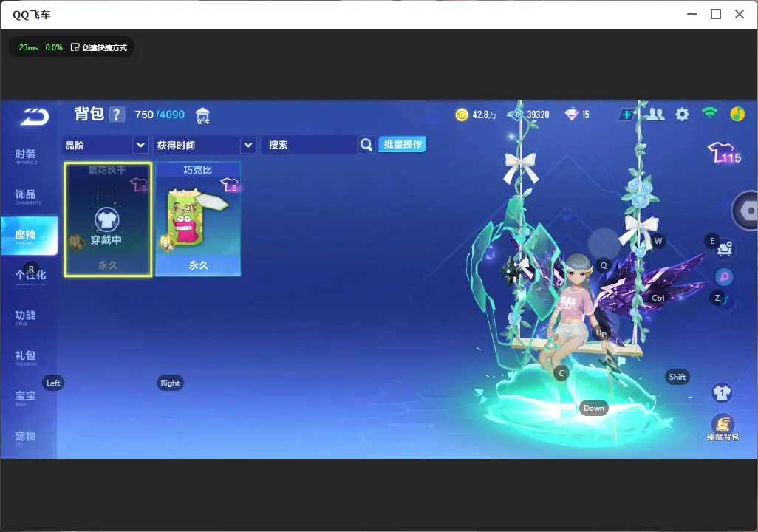Open the 功能 items tab
This screenshot has height=532, width=758.
25,316
